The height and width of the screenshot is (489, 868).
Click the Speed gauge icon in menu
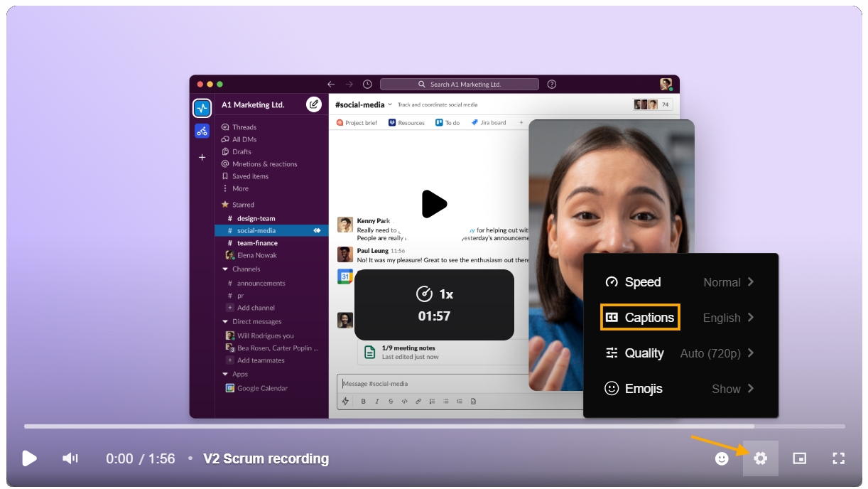(612, 282)
